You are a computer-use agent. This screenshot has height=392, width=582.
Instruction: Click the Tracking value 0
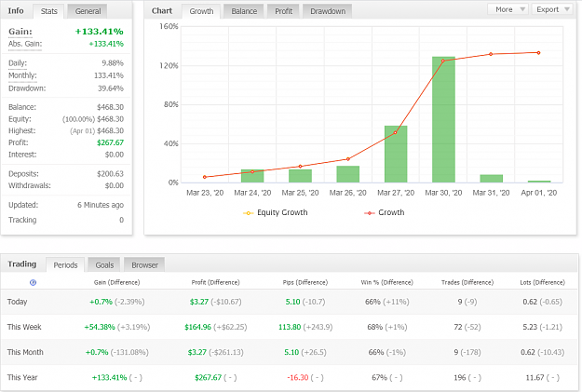121,220
